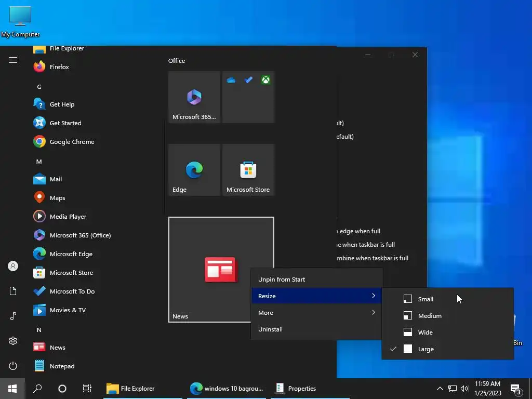Switch to File Explorer taskbar window
The width and height of the screenshot is (532, 399).
[143, 389]
